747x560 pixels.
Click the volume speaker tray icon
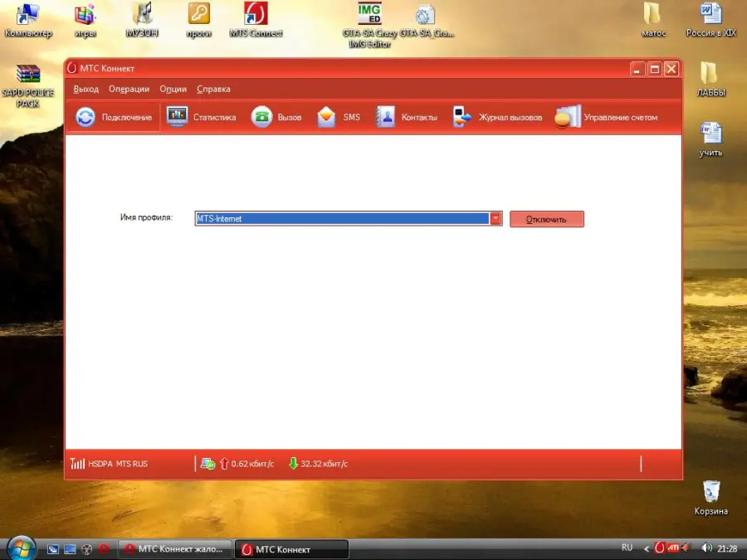pos(706,548)
